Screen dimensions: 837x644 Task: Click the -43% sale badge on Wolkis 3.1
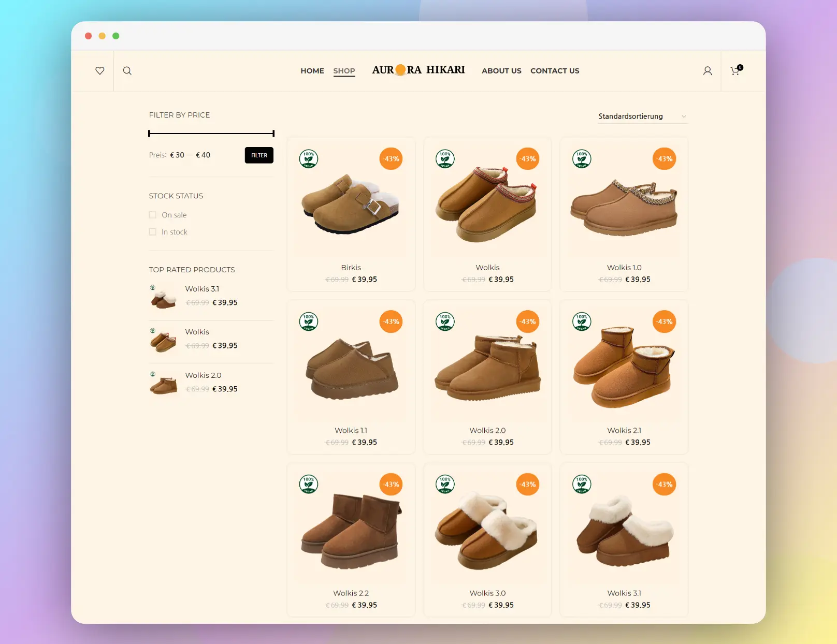click(665, 485)
